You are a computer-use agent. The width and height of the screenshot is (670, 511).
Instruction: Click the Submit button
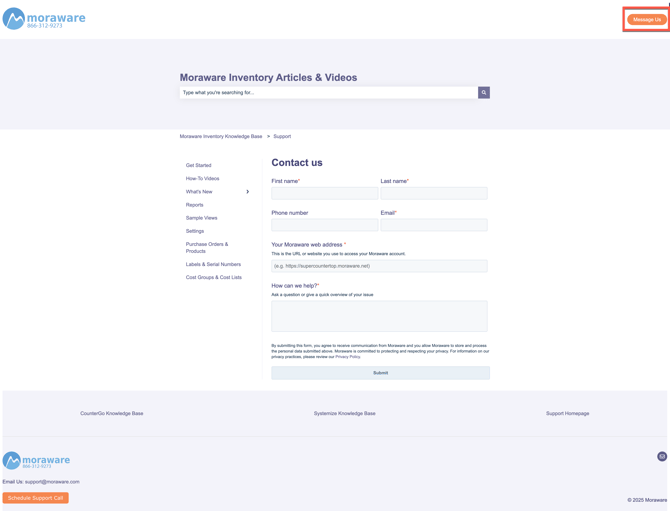380,373
